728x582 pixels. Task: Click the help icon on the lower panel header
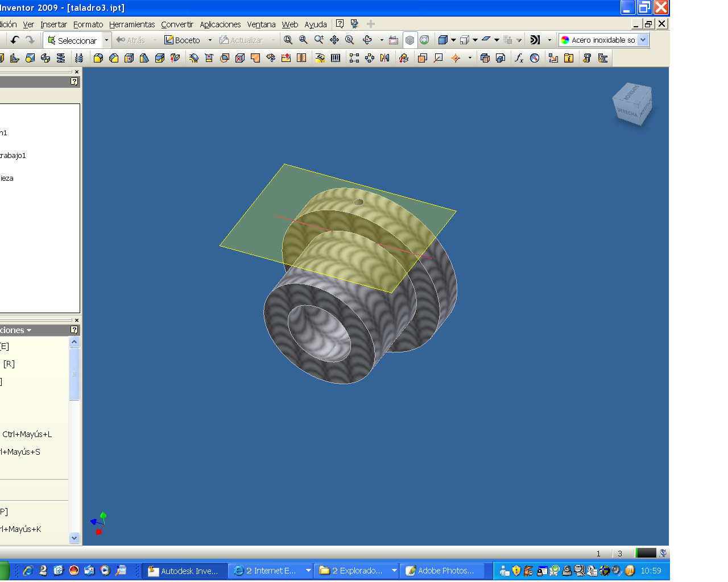point(74,330)
